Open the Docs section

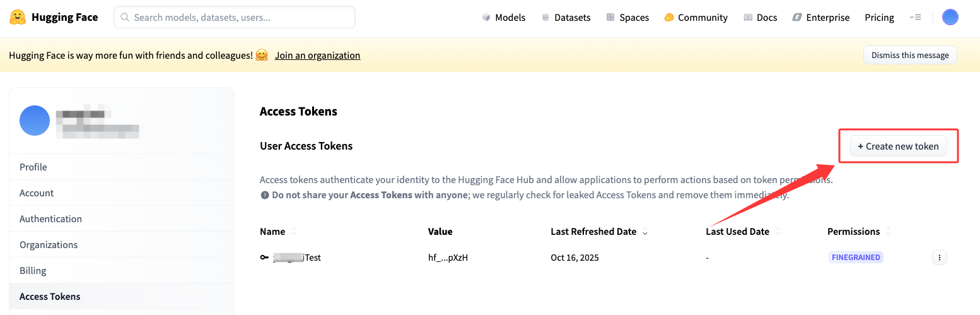(x=760, y=17)
